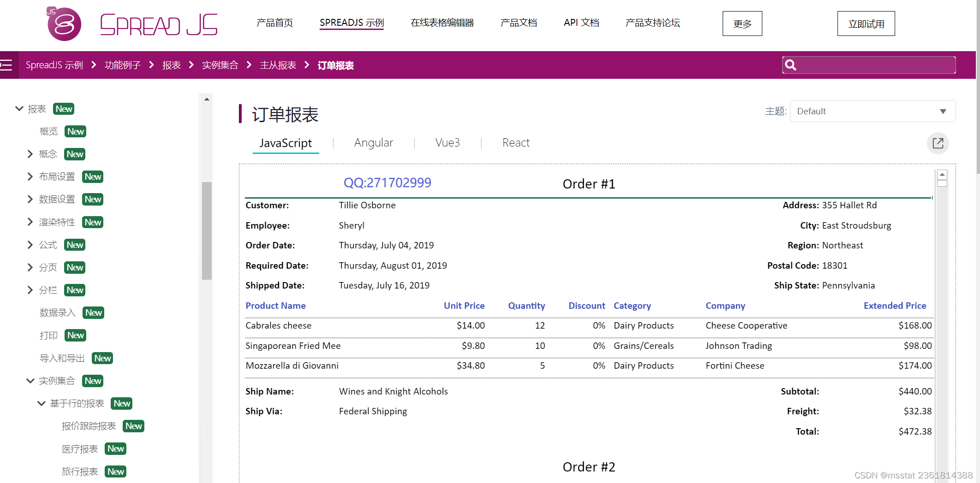980x483 pixels.
Task: Click the search magnifier icon
Action: (x=790, y=65)
